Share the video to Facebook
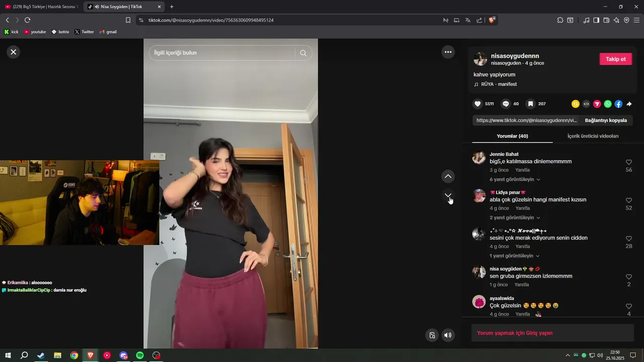This screenshot has width=644, height=362. click(x=618, y=104)
